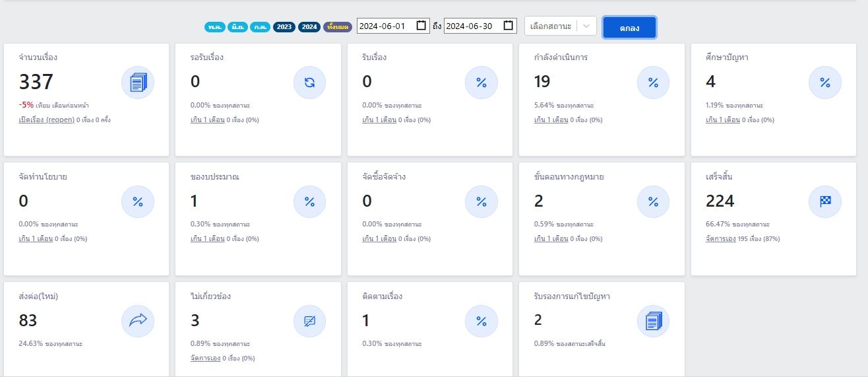Select the 2024 year filter pill
The height and width of the screenshot is (377, 868).
309,27
